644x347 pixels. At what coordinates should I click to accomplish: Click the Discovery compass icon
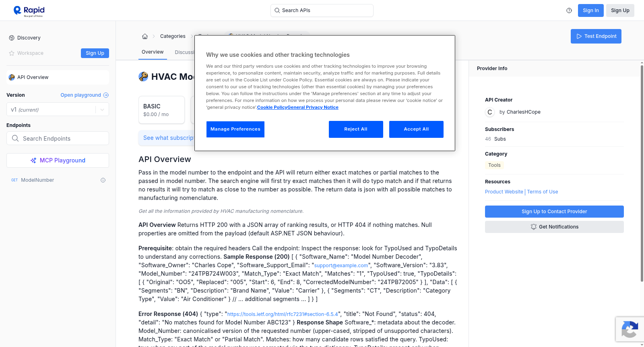pos(12,38)
